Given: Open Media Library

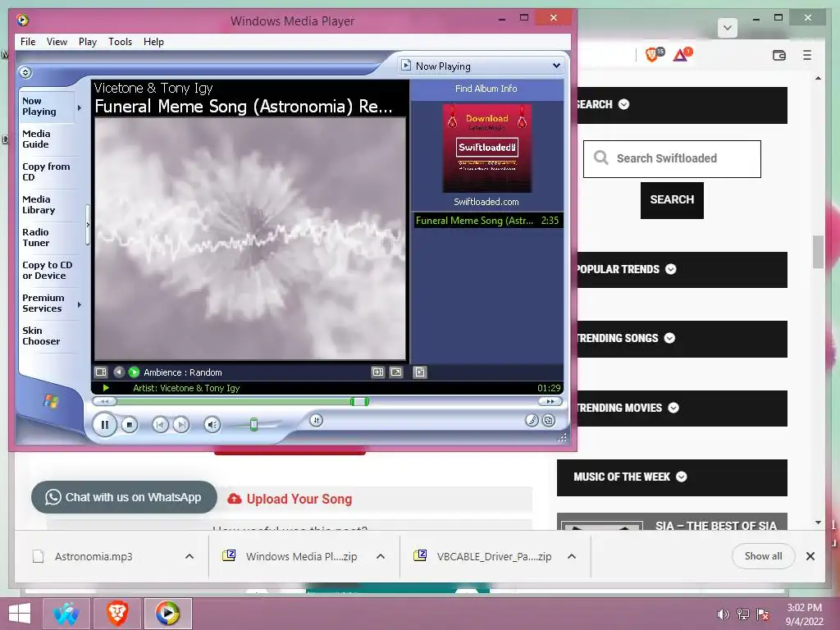Looking at the screenshot, I should pyautogui.click(x=39, y=204).
